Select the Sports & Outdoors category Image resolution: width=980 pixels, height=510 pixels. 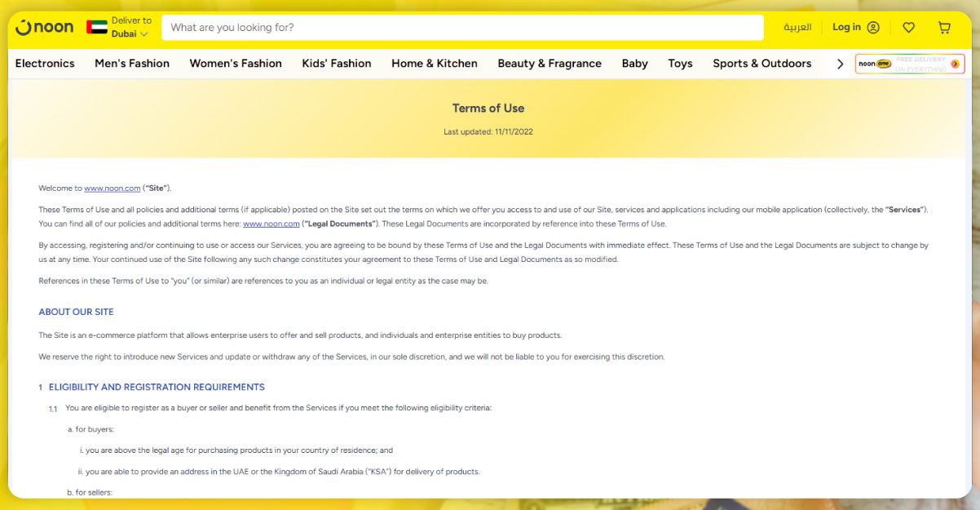[761, 64]
